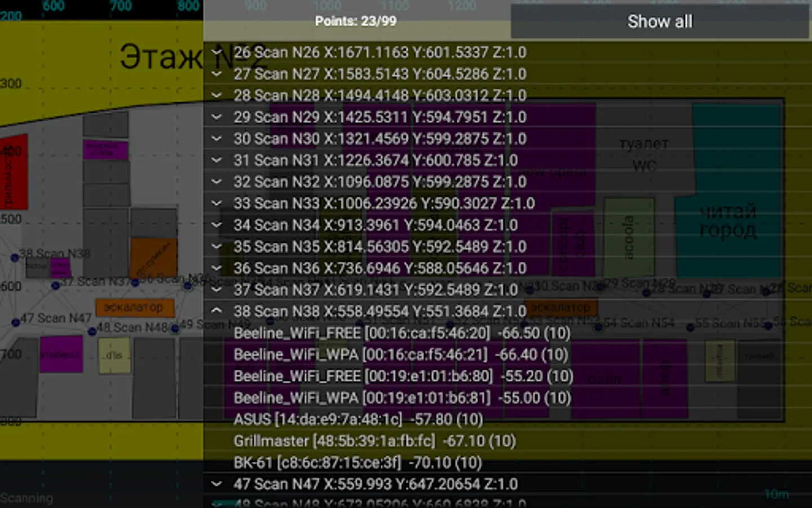Tap the 48 Scan N48 point on map
Screen dimensions: 812x508
pyautogui.click(x=92, y=331)
